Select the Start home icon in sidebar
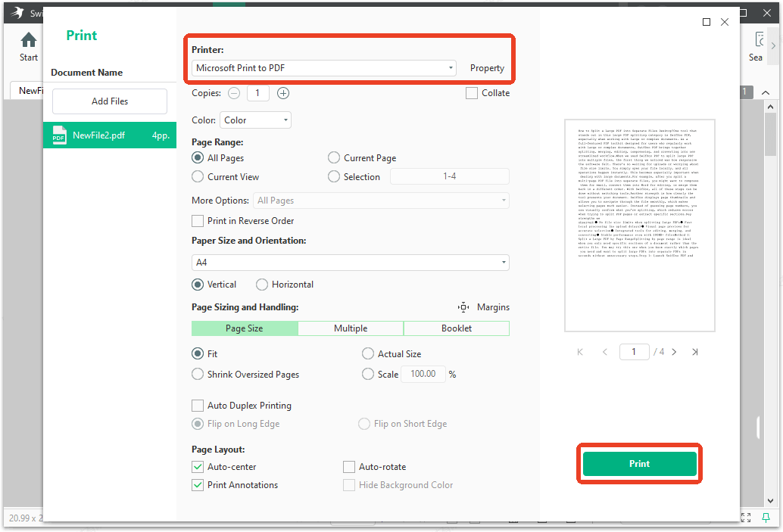 tap(28, 39)
